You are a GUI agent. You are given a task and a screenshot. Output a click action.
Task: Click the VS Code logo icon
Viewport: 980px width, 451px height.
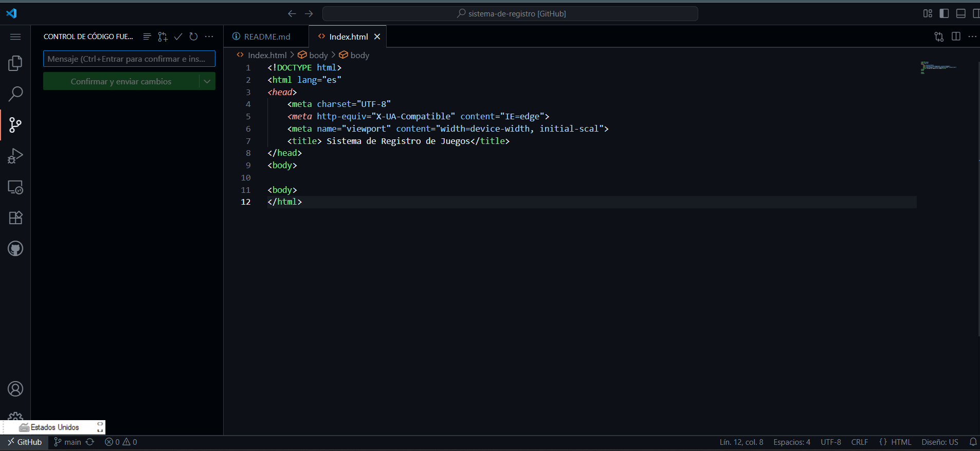[11, 13]
